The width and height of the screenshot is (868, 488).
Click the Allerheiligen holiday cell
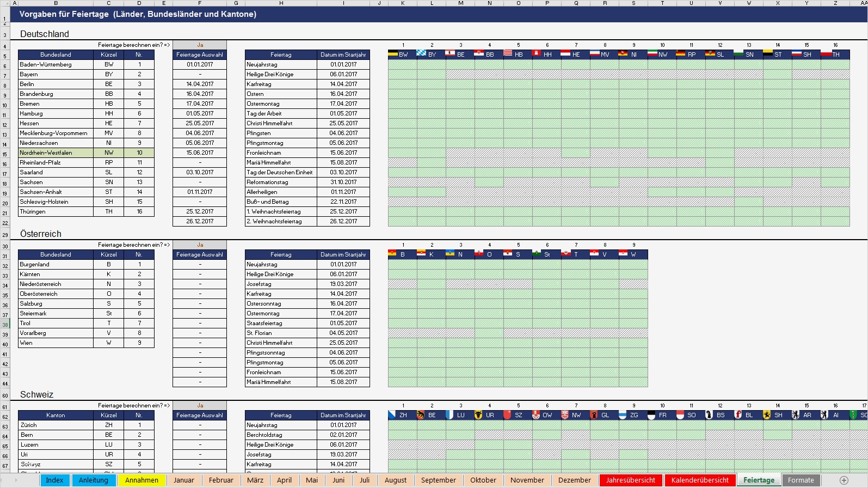pyautogui.click(x=281, y=192)
